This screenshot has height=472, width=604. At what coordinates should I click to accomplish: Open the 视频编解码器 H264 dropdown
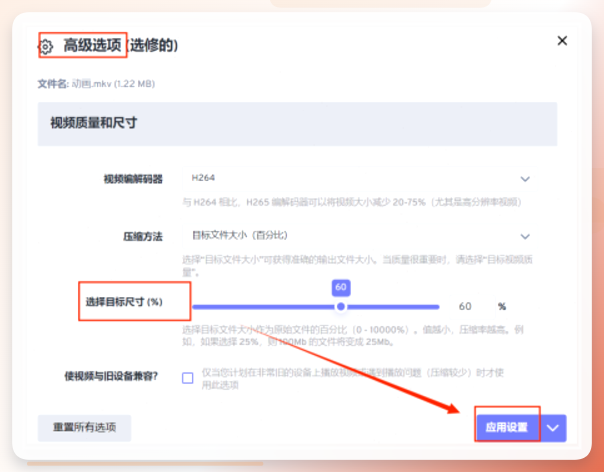click(x=359, y=179)
